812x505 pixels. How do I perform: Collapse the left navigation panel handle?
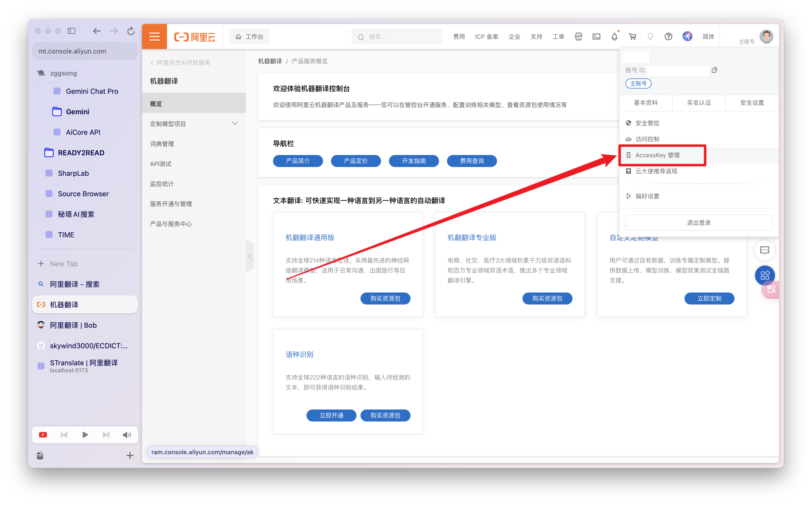[x=250, y=256]
